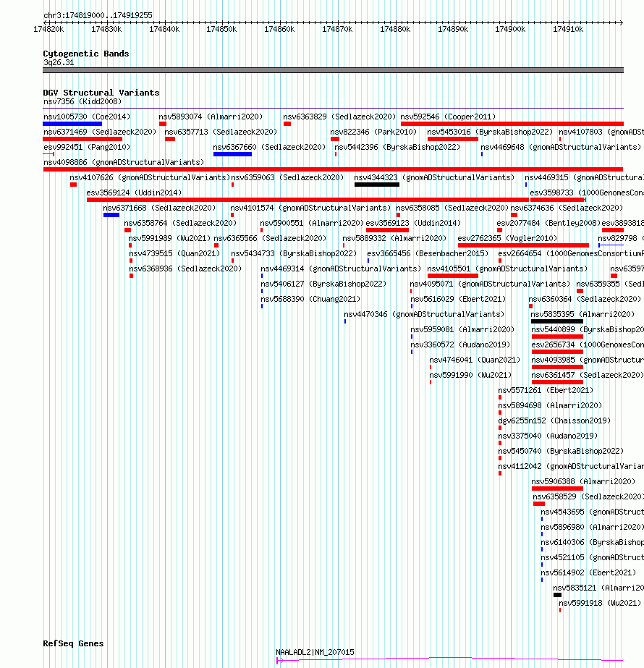Select esv992451 (Pang2010) variant
Screen dimensions: 644x668
86,147
